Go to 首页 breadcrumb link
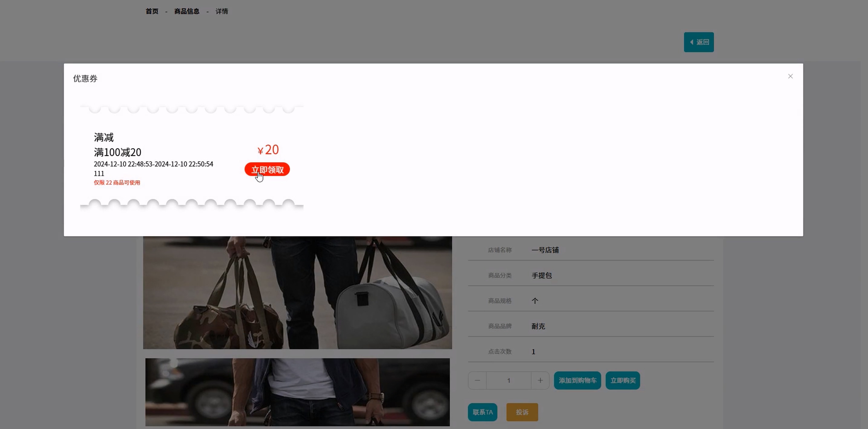The height and width of the screenshot is (429, 868). [x=152, y=12]
